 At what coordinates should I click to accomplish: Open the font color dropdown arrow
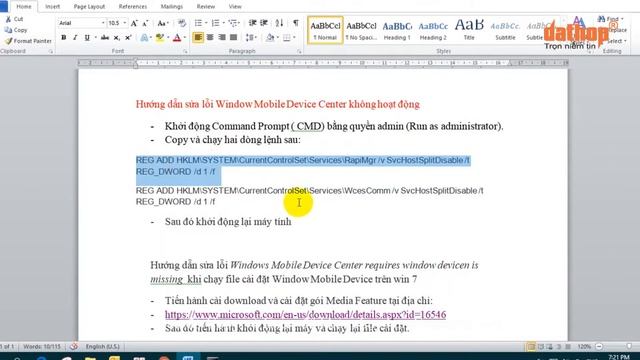(x=185, y=38)
